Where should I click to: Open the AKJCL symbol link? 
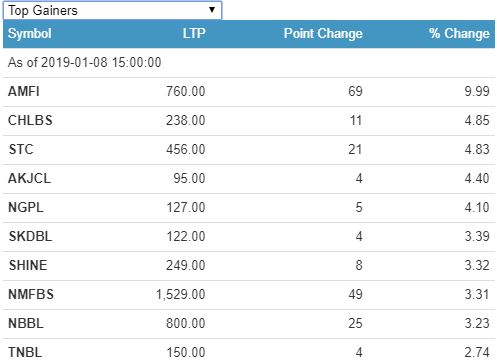tap(30, 178)
